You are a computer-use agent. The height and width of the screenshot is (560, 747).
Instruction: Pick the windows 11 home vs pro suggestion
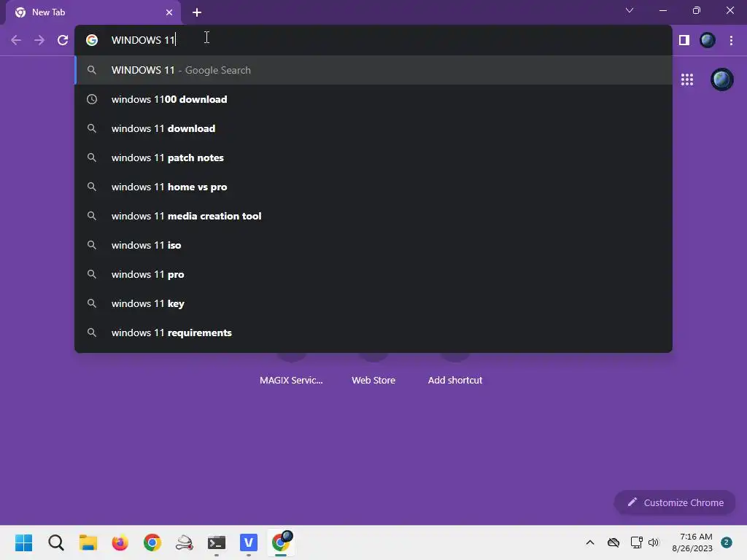coord(373,187)
